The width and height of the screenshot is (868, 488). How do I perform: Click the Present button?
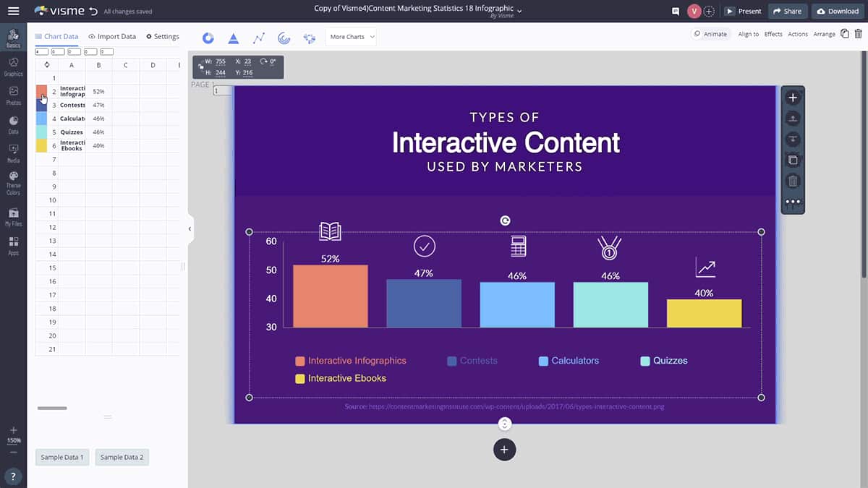pos(743,11)
